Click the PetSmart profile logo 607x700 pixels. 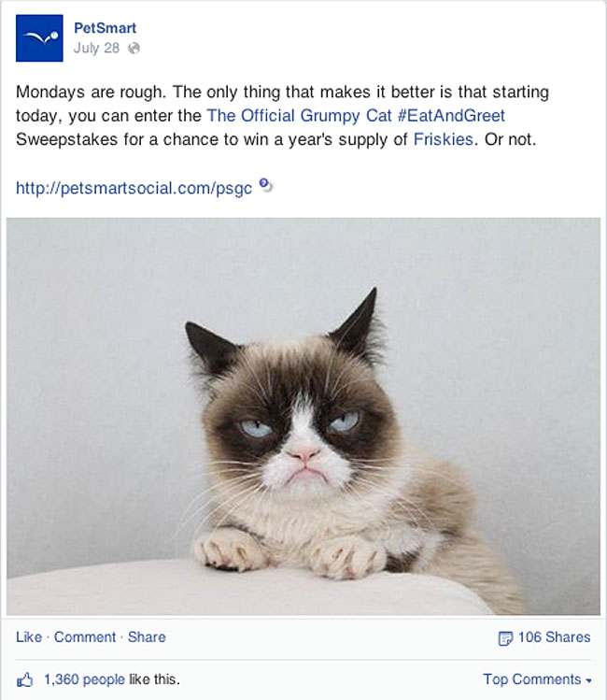tap(39, 37)
